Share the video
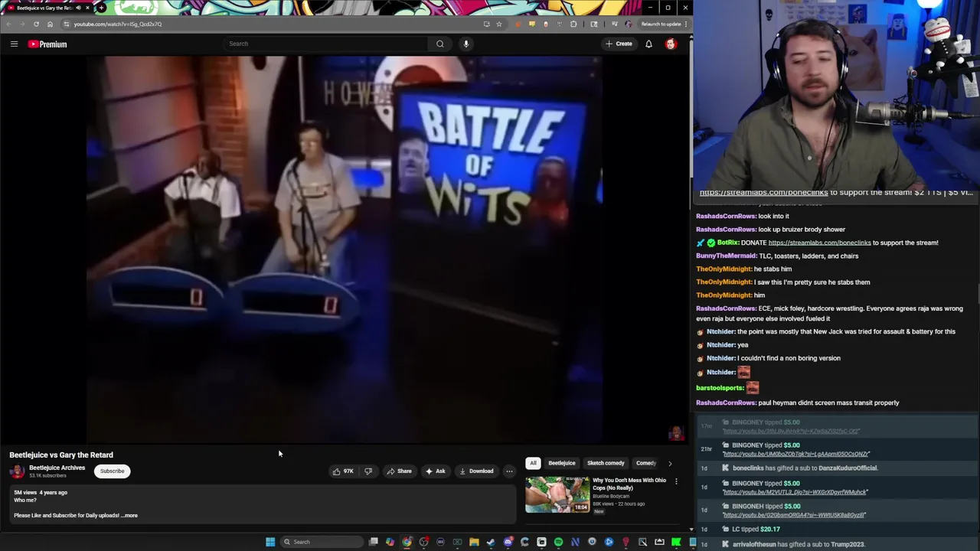Viewport: 980px width, 551px height. (399, 471)
